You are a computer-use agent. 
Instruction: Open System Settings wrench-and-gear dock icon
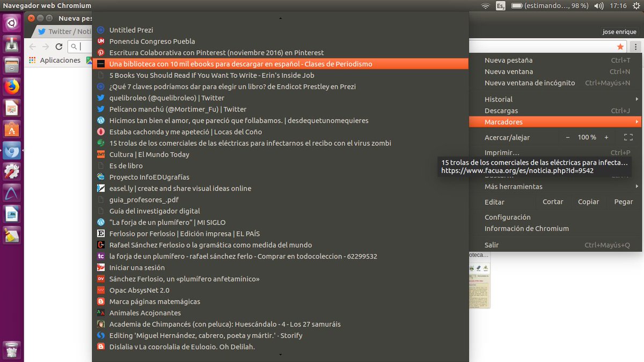pos(12,172)
